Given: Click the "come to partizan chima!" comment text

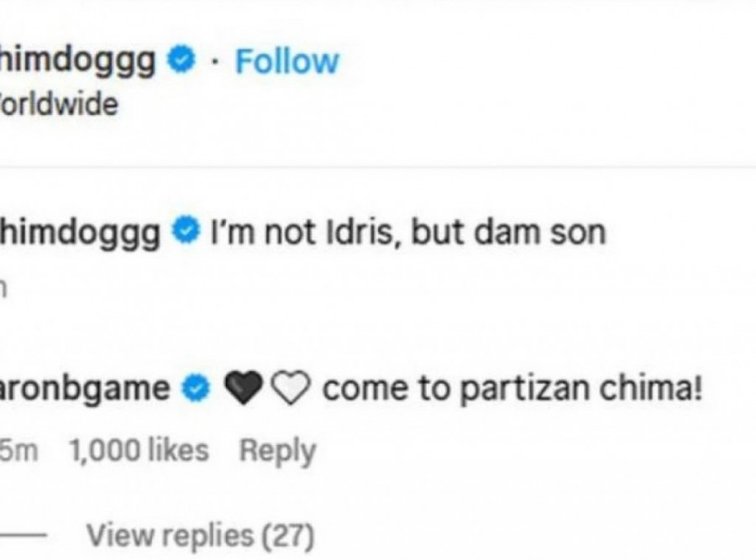Looking at the screenshot, I should click(512, 388).
